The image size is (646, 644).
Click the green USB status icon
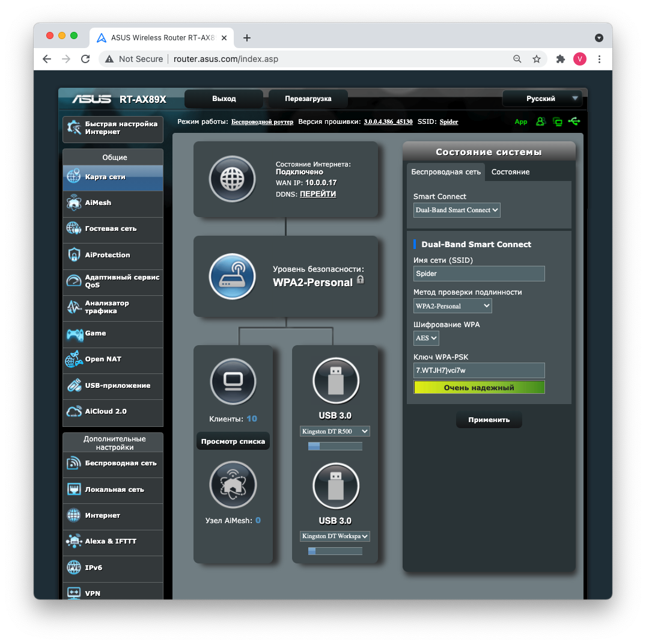click(x=574, y=121)
